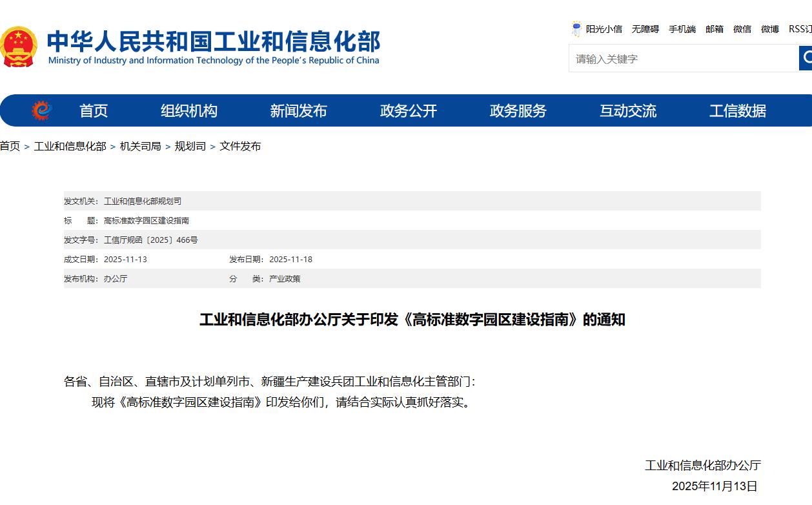
Task: Click the national emblem logo
Action: coord(19,46)
